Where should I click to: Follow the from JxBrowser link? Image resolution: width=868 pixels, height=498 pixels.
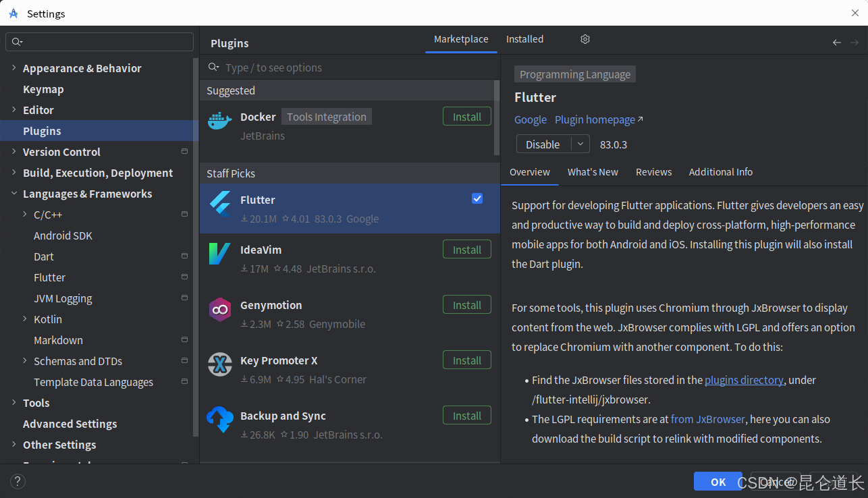708,419
